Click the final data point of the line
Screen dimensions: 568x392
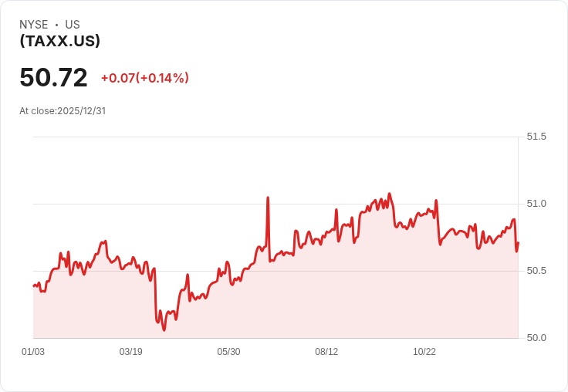coord(518,243)
